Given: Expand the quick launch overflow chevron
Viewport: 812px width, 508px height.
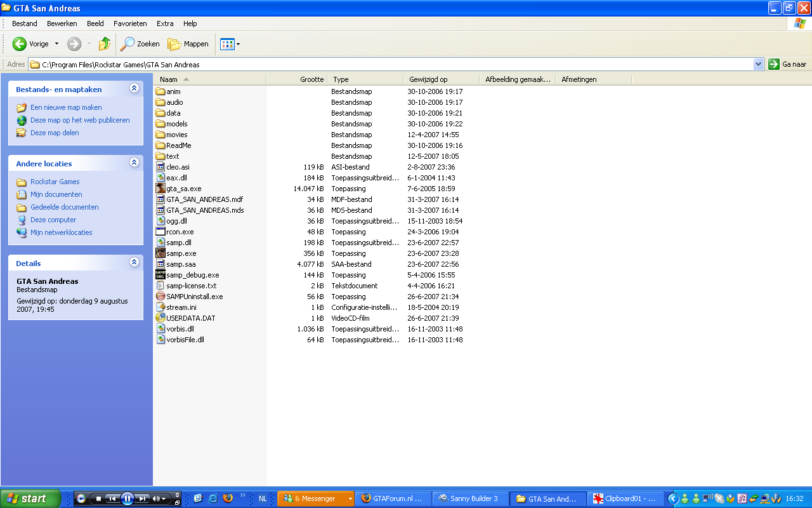Looking at the screenshot, I should click(242, 495).
